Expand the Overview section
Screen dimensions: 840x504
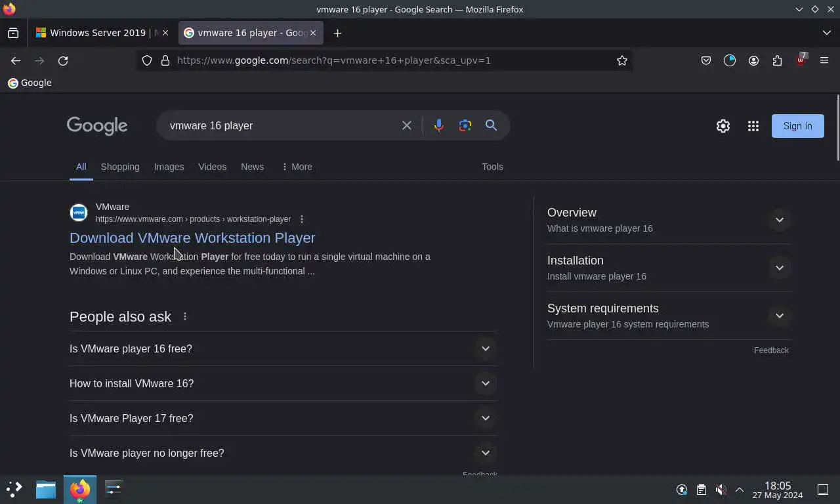tap(669, 220)
